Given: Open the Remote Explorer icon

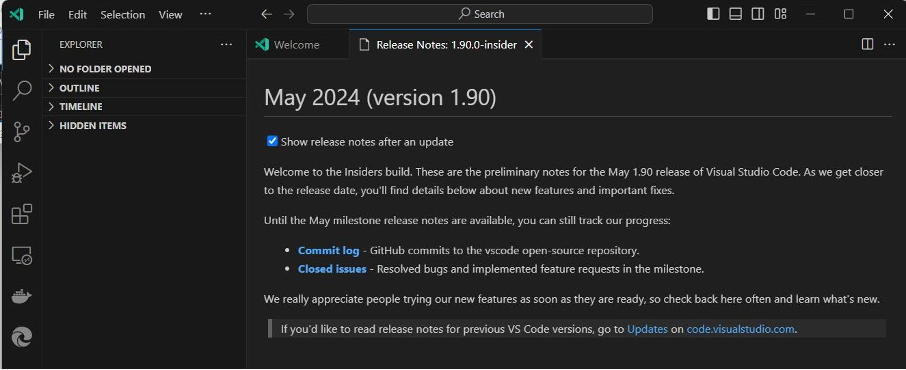Looking at the screenshot, I should [x=21, y=256].
